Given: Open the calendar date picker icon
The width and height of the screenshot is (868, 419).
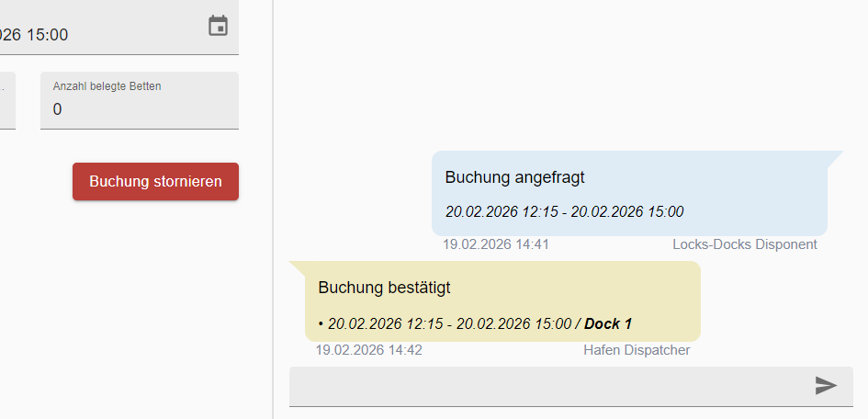Looking at the screenshot, I should coord(218,26).
